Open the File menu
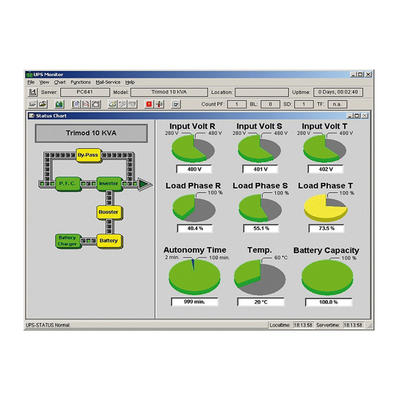400x400 pixels. 31,82
